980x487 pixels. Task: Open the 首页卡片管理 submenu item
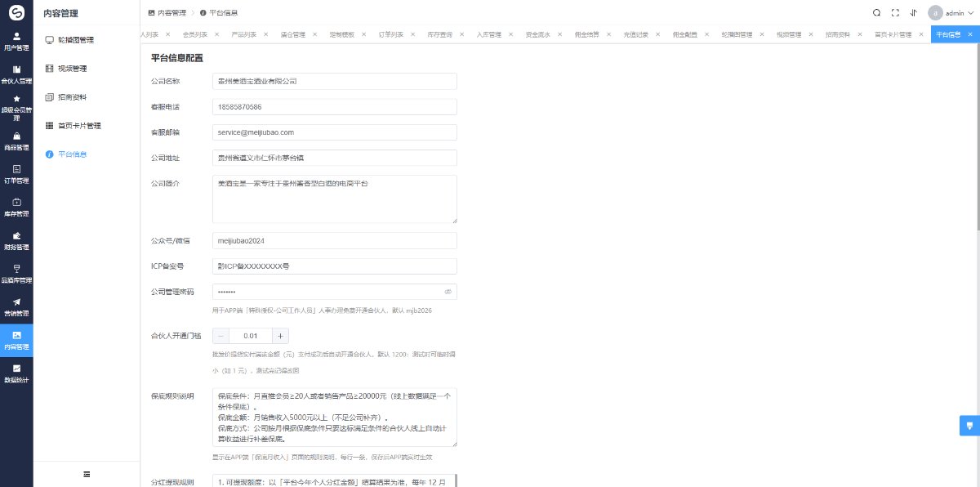pos(87,126)
